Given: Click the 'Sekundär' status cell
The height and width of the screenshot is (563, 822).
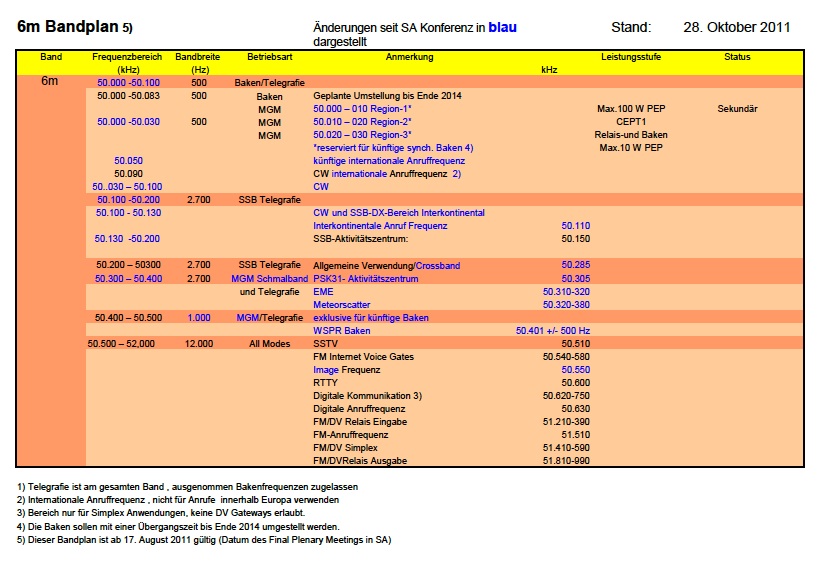Looking at the screenshot, I should pyautogui.click(x=737, y=109).
